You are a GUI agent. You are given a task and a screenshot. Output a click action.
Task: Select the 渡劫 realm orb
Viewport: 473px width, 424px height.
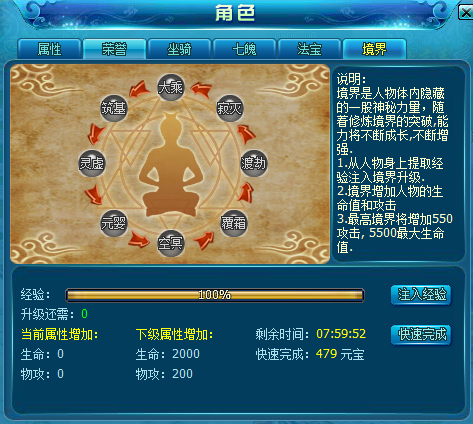pos(254,163)
